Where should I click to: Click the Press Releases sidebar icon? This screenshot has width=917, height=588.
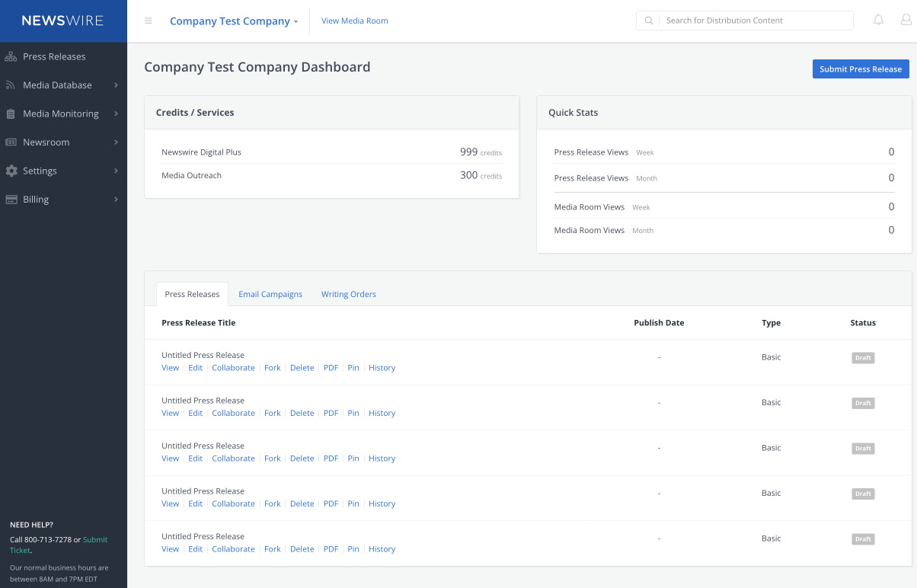11,56
